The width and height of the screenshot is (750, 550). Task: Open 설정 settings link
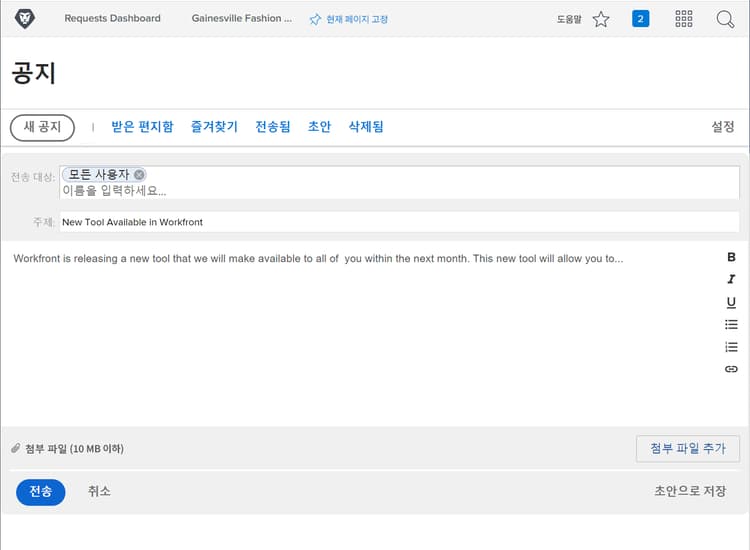pos(723,127)
